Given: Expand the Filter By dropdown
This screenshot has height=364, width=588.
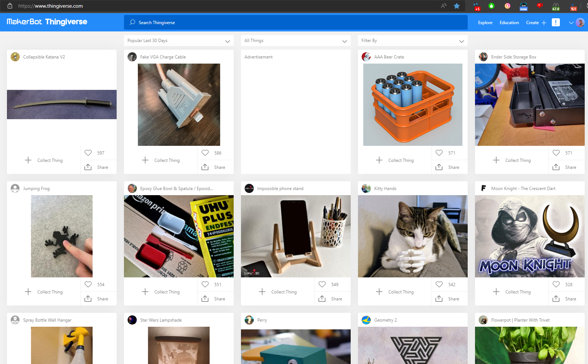Looking at the screenshot, I should coord(413,41).
